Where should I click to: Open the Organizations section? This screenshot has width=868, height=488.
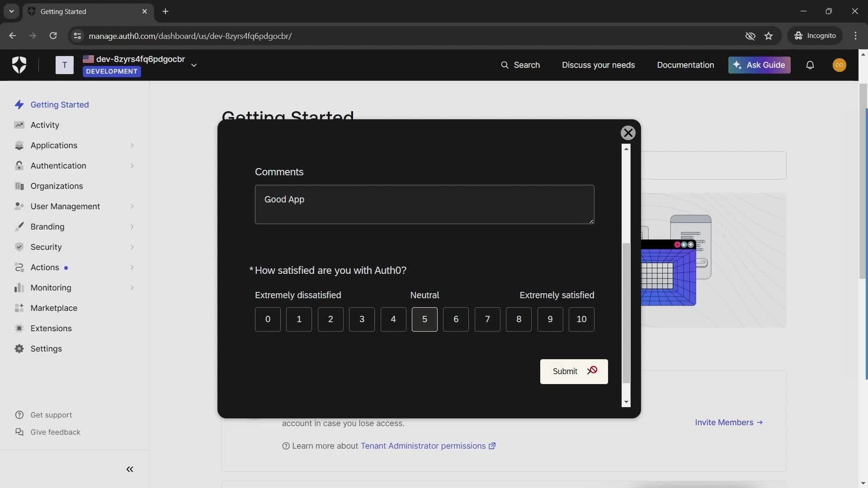pyautogui.click(x=57, y=186)
